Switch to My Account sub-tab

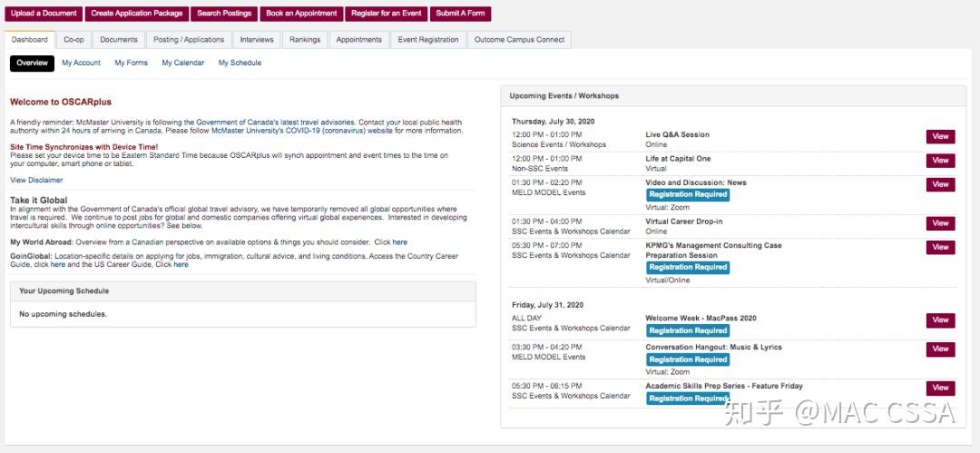(x=81, y=63)
